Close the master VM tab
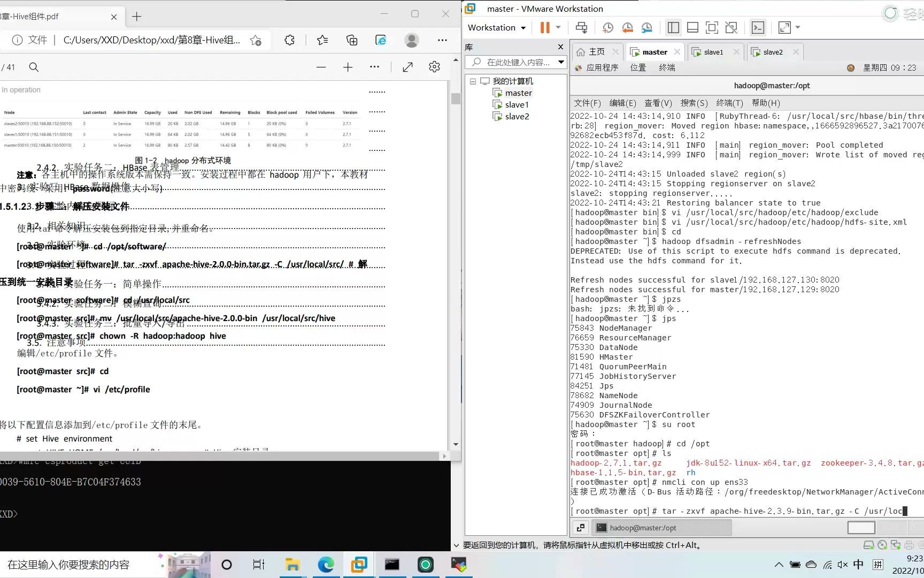This screenshot has width=924, height=578. (677, 52)
